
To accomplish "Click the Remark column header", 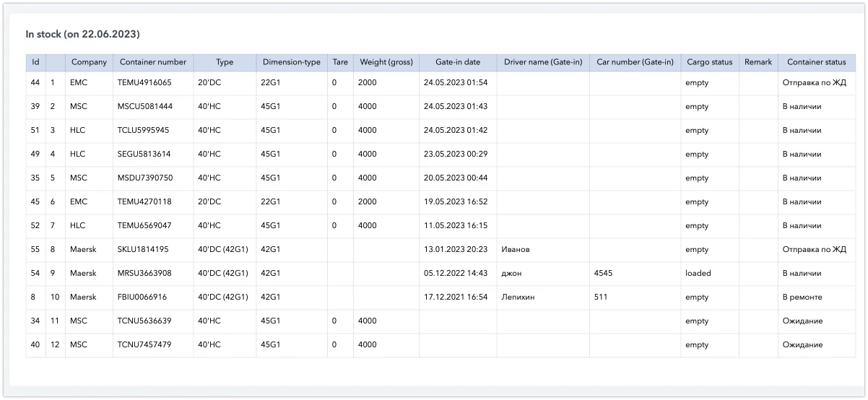I will 758,62.
